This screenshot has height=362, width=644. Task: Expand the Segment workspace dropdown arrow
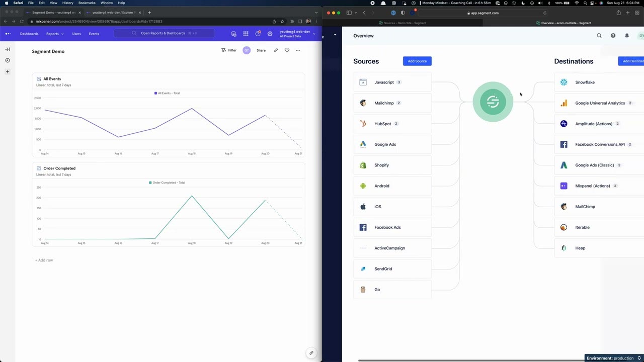click(x=335, y=35)
